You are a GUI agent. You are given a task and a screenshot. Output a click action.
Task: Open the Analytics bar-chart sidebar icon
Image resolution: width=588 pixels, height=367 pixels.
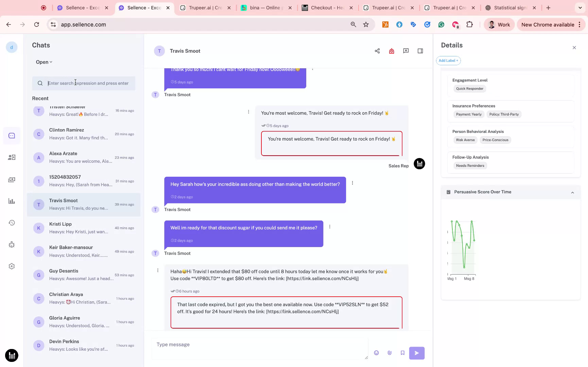point(12,201)
